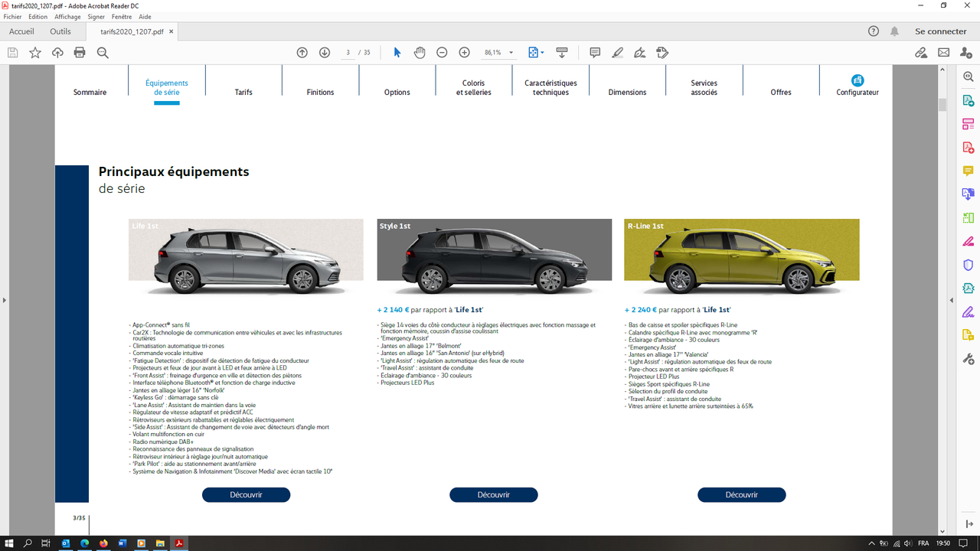Go to next page arrow

[325, 53]
